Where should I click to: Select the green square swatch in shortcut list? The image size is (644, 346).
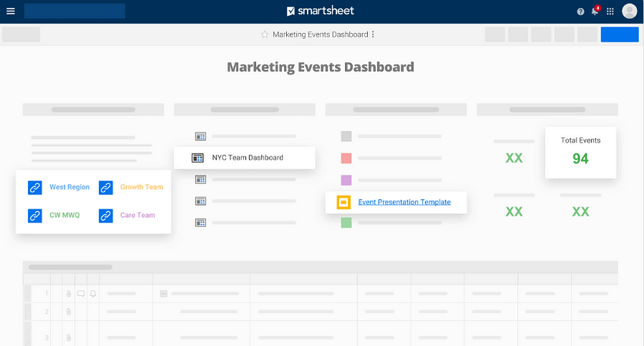(346, 223)
